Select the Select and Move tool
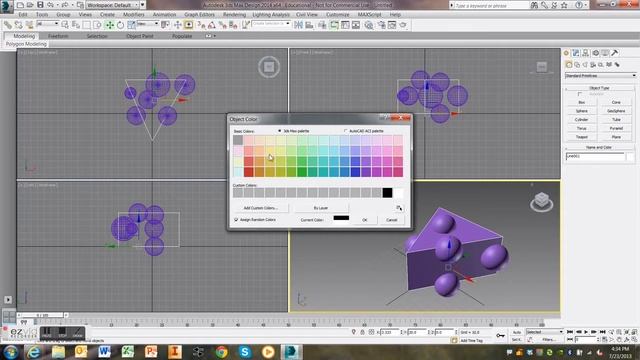The image size is (640, 360). tap(109, 25)
